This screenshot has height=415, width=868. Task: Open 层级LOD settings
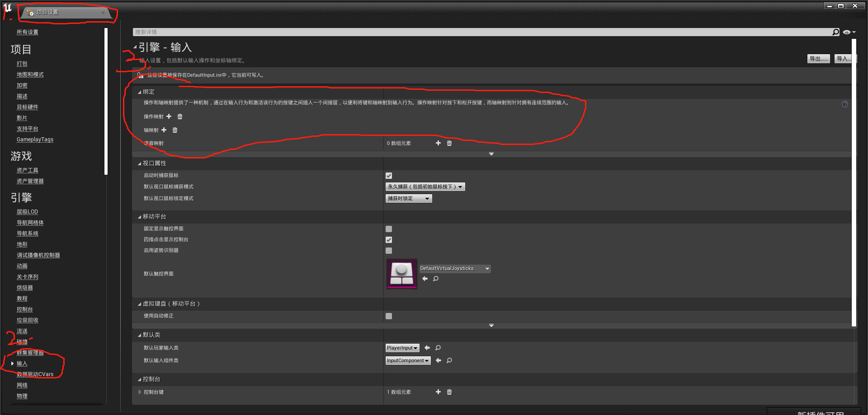pos(28,212)
